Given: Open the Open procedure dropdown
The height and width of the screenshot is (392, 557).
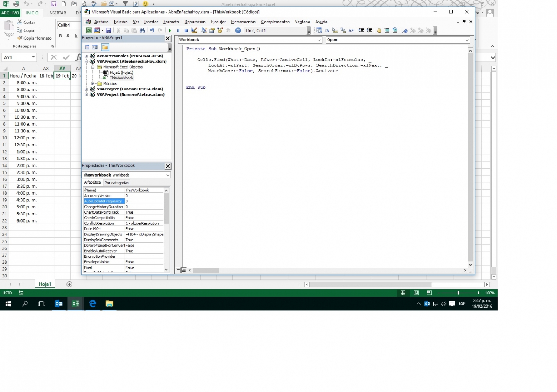Looking at the screenshot, I should click(x=467, y=40).
